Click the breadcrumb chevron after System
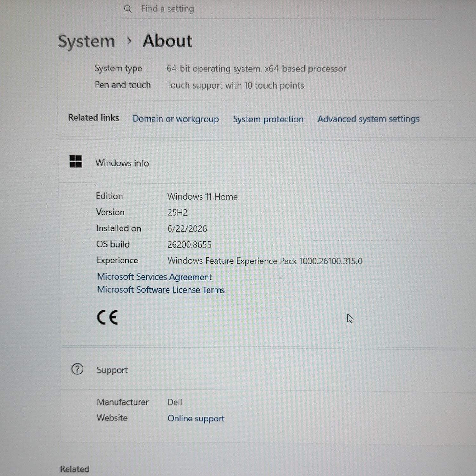This screenshot has width=476, height=476. (129, 41)
